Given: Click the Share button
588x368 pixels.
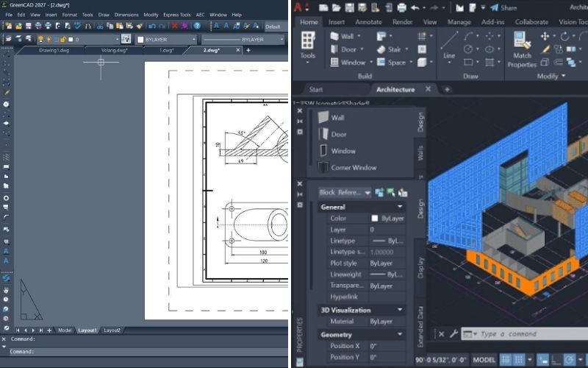Looking at the screenshot, I should point(503,7).
